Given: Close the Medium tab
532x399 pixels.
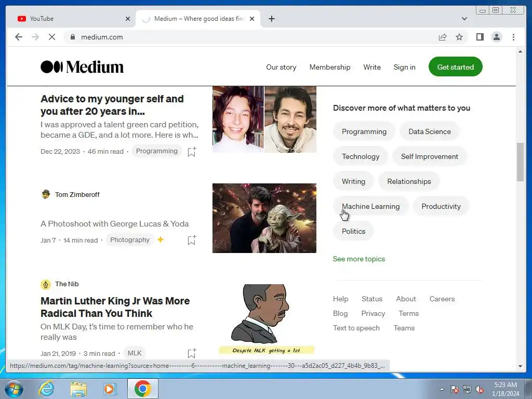Looking at the screenshot, I should [252, 19].
